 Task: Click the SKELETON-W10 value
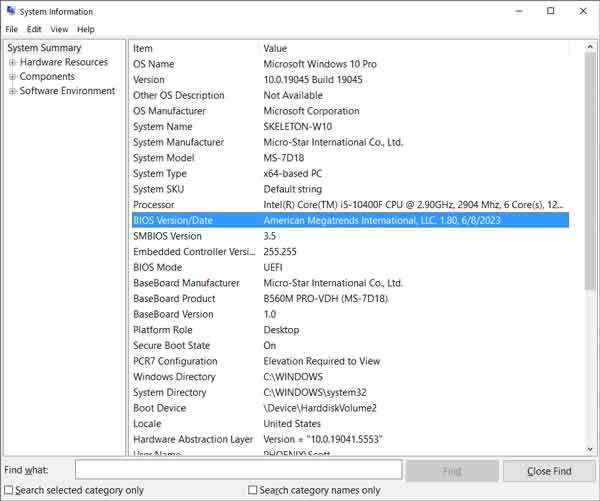pyautogui.click(x=298, y=127)
